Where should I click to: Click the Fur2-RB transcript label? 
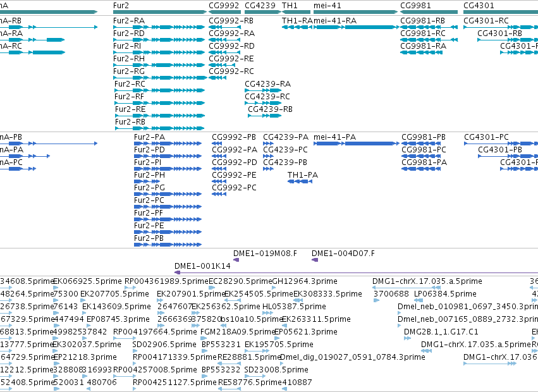(x=130, y=122)
